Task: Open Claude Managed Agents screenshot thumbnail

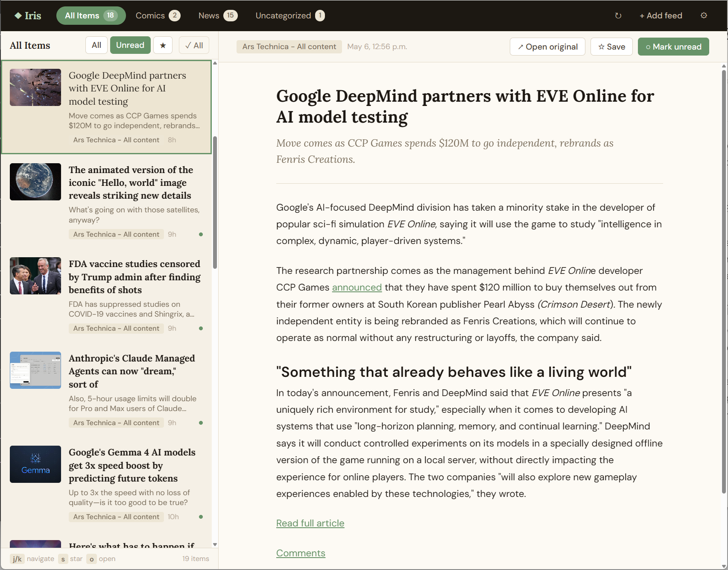Action: pyautogui.click(x=35, y=370)
